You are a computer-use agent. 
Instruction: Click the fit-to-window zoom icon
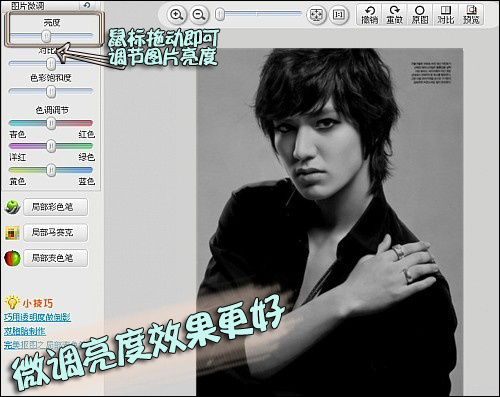tap(316, 15)
